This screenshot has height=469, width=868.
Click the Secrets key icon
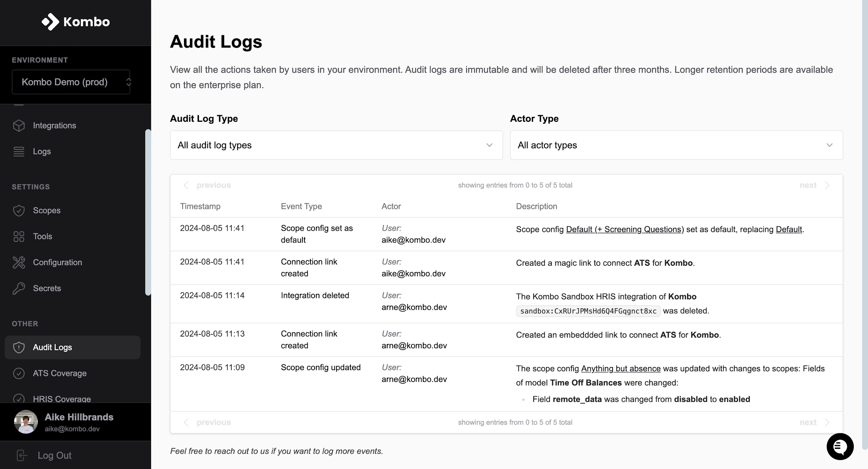19,288
